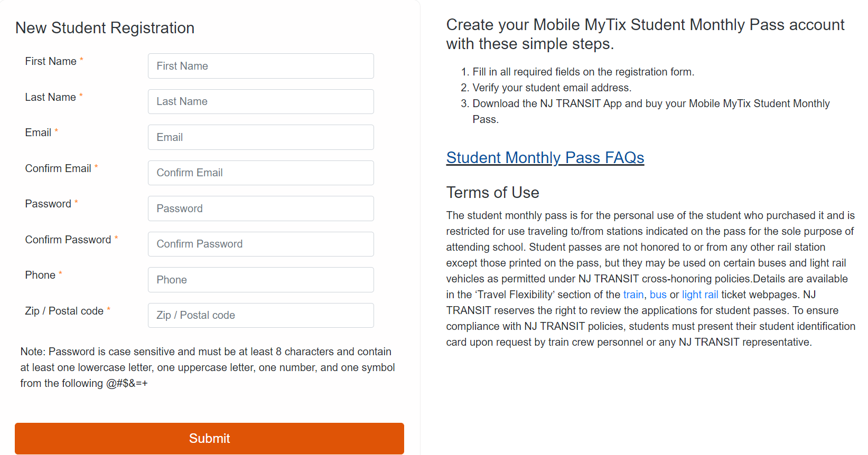
Task: Click the Confirm Password input box
Action: coord(260,244)
